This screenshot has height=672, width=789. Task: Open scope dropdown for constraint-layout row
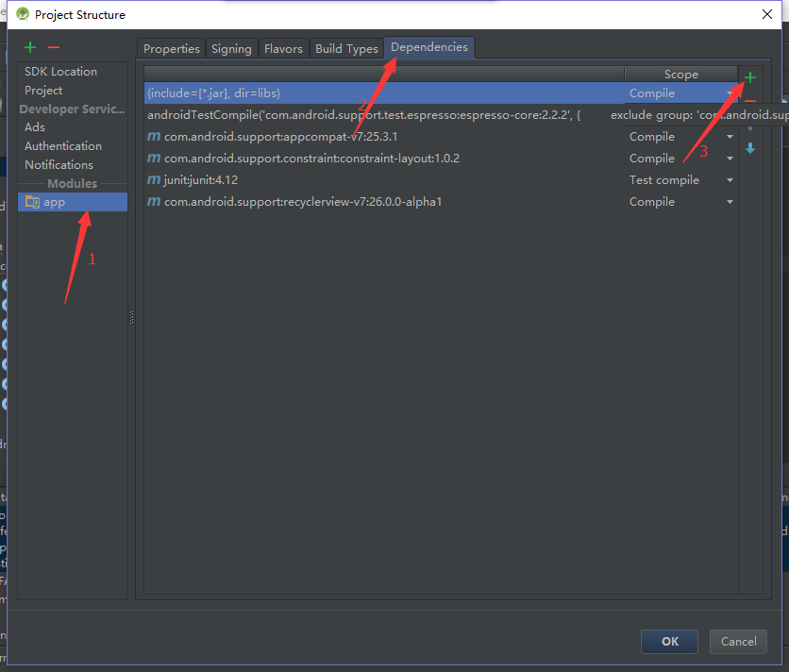point(730,159)
